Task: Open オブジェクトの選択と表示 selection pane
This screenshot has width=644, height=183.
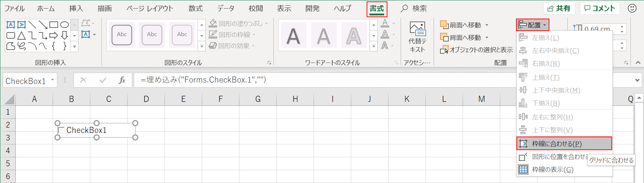Action: pyautogui.click(x=477, y=50)
